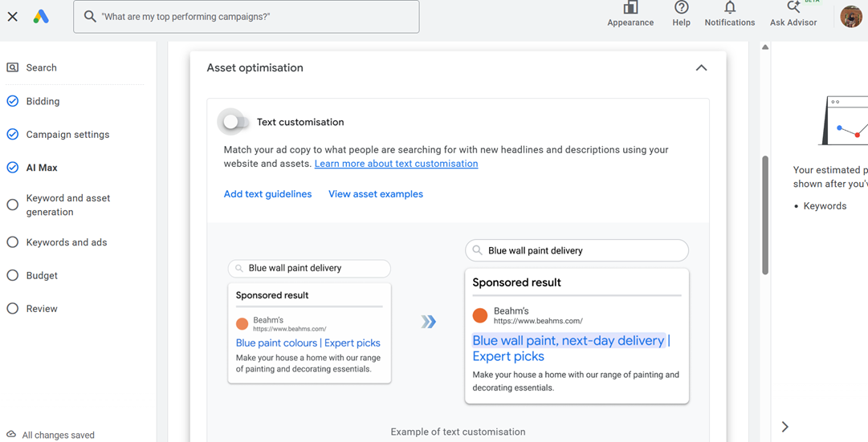This screenshot has height=442, width=868.
Task: Click Add text guidelines
Action: tap(267, 194)
